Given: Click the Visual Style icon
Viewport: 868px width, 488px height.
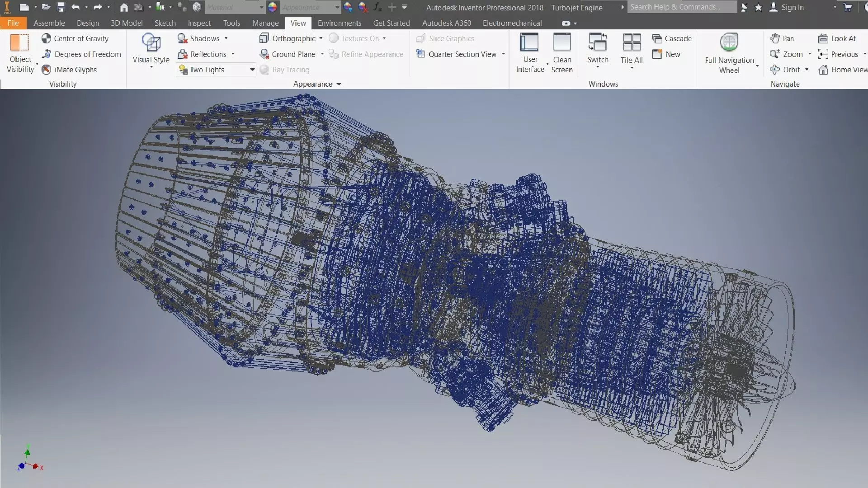Looking at the screenshot, I should pyautogui.click(x=151, y=43).
